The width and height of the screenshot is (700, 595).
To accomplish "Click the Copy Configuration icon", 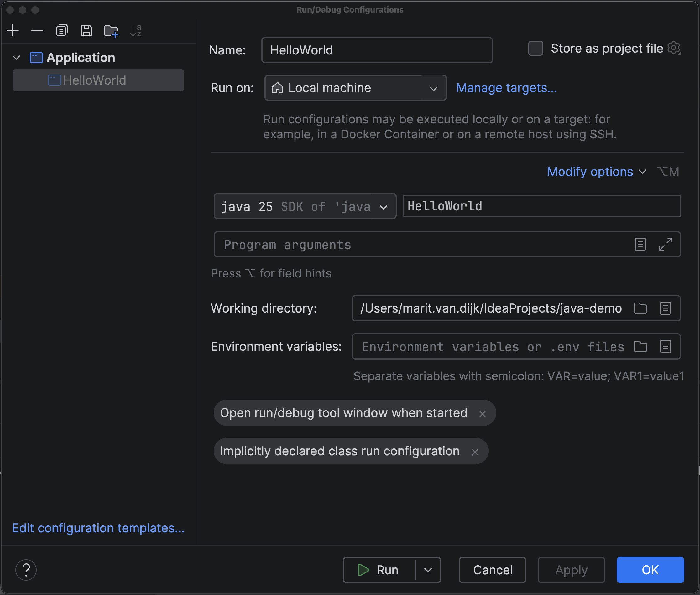I will [62, 30].
